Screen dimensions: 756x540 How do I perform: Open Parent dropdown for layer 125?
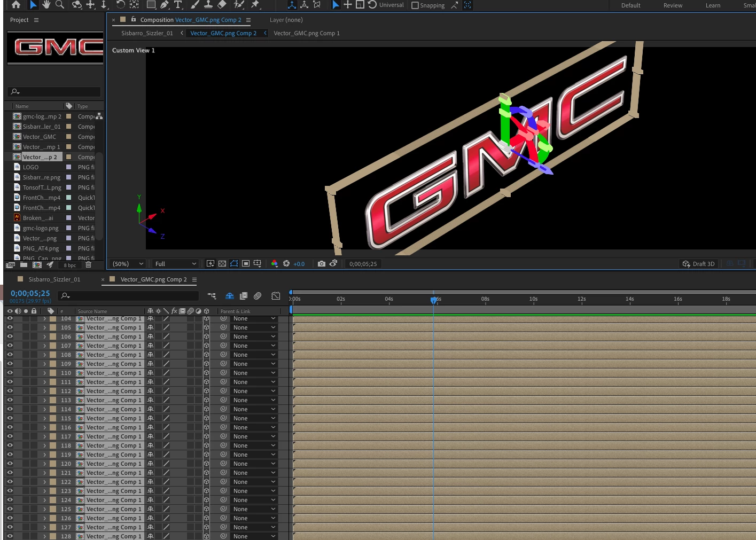(x=254, y=509)
